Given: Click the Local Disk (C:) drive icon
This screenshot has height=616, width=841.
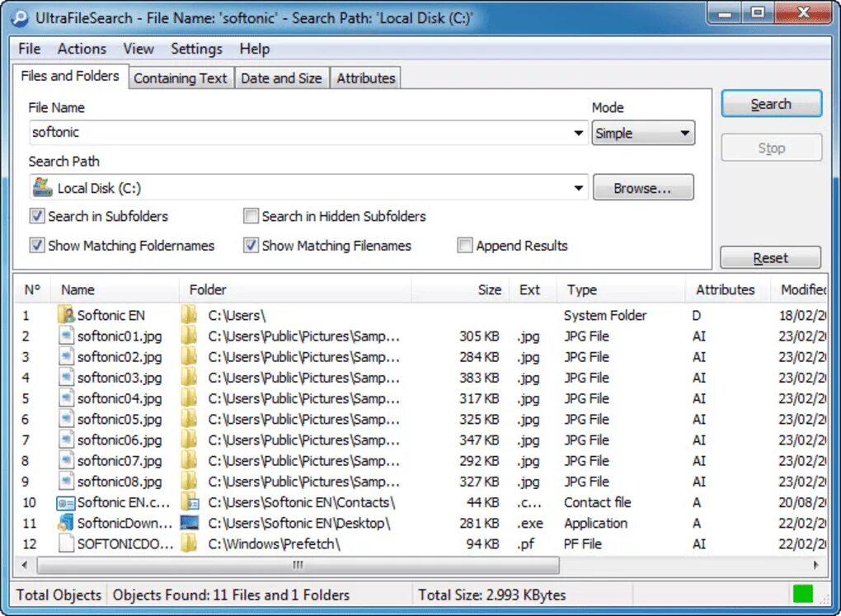Looking at the screenshot, I should pyautogui.click(x=42, y=187).
